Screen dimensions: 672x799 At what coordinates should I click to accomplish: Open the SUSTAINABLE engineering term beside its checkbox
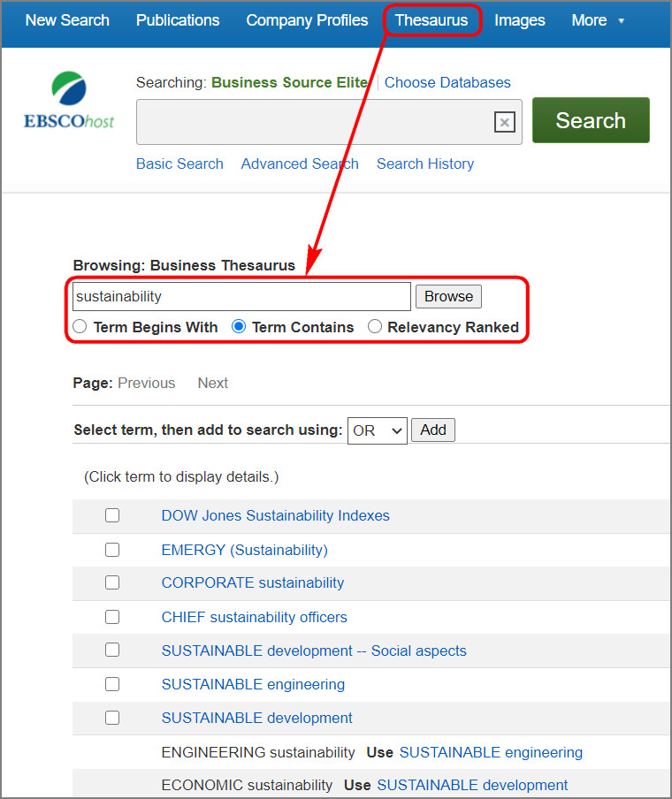click(254, 684)
